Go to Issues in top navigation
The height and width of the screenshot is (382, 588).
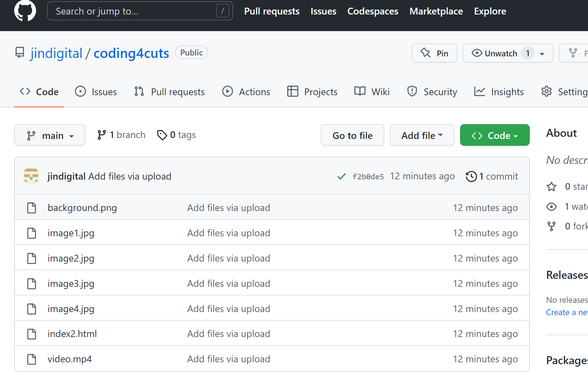[x=323, y=11]
